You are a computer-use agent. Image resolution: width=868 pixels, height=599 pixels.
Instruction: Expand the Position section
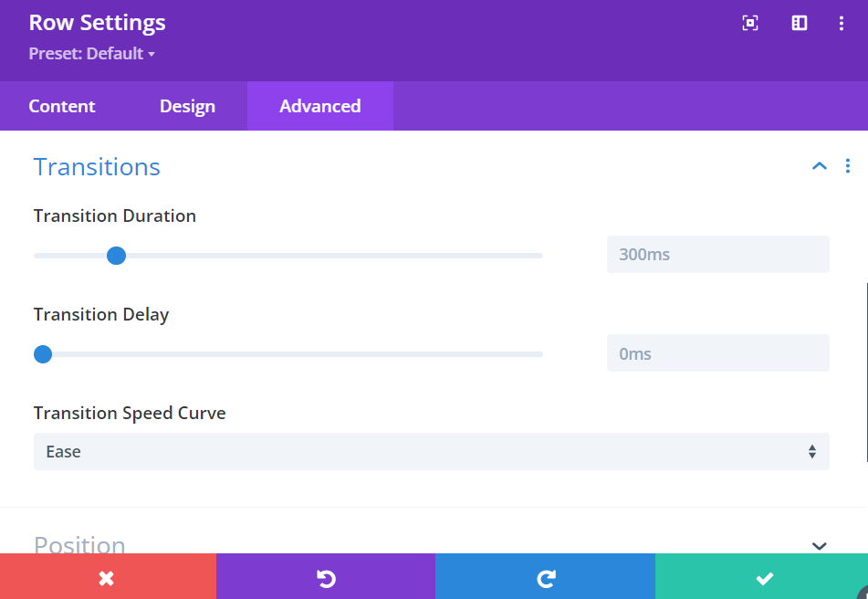820,546
